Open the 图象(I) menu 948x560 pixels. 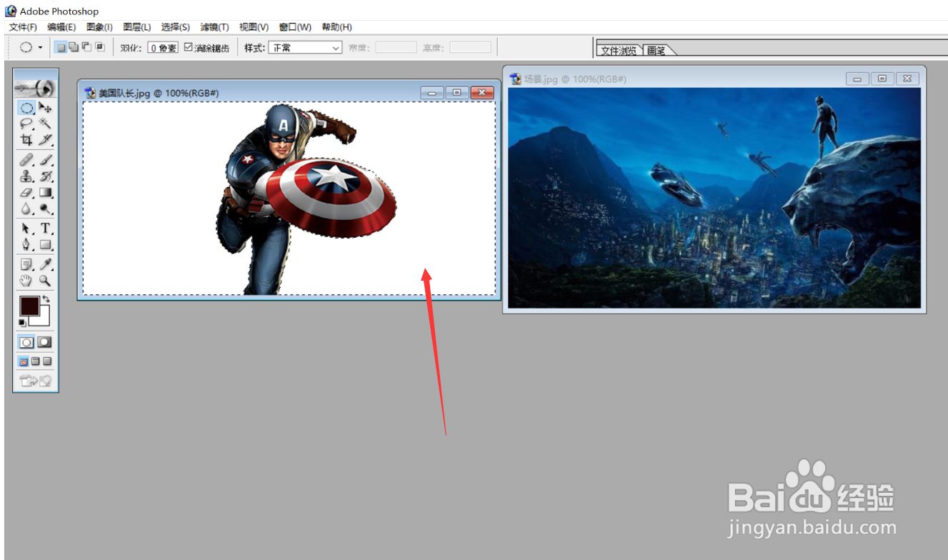99,27
